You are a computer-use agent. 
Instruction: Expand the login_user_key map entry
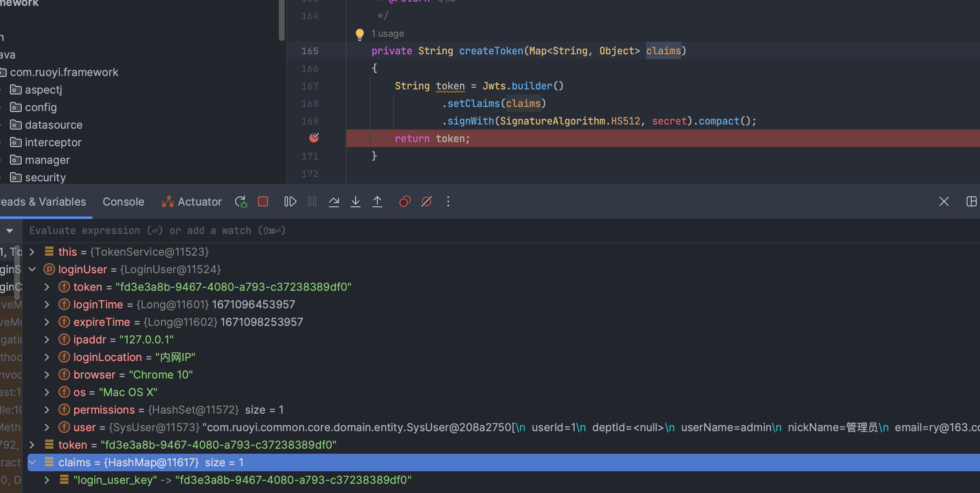(x=47, y=480)
